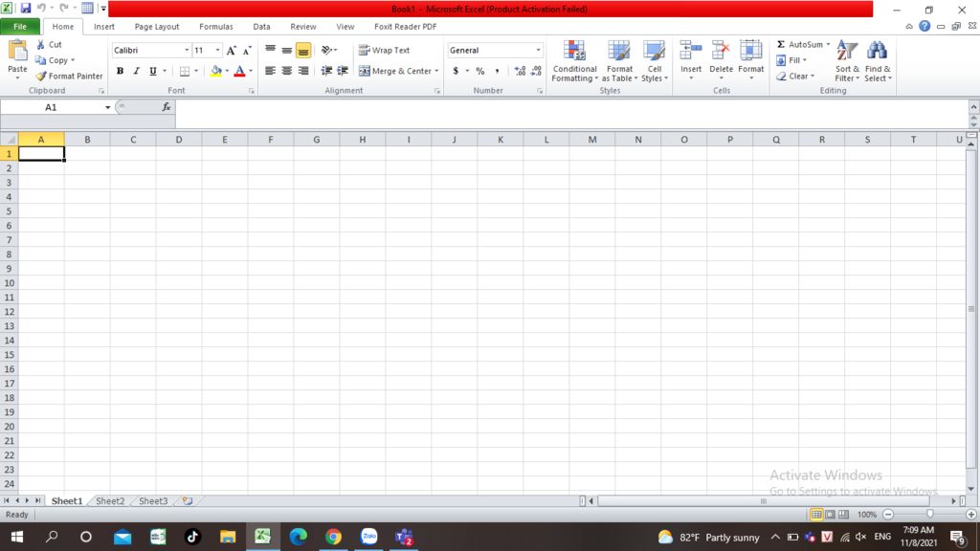The width and height of the screenshot is (980, 551).
Task: Click the Insert cells button
Action: [691, 60]
